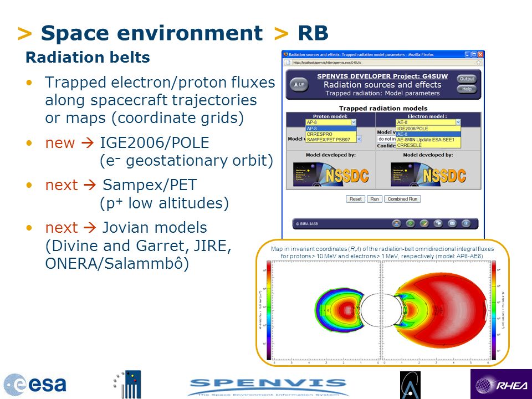Click the '© BIRA-IASB' footer text
The width and height of the screenshot is (532, 399).
point(306,223)
